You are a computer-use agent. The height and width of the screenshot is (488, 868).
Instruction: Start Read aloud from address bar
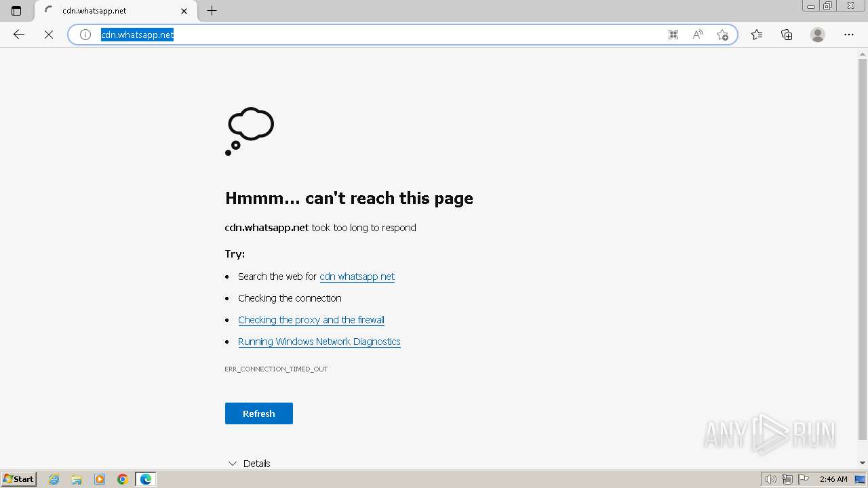[x=698, y=35]
